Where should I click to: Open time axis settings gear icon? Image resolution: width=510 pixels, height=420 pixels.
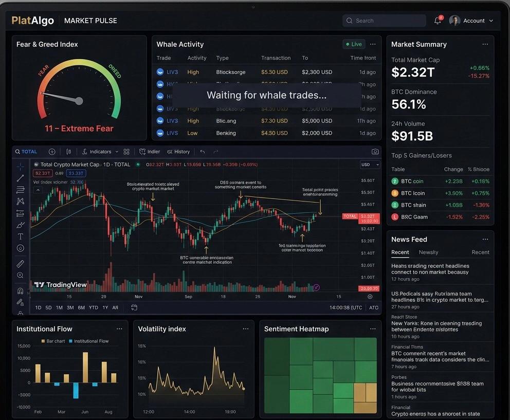(370, 297)
